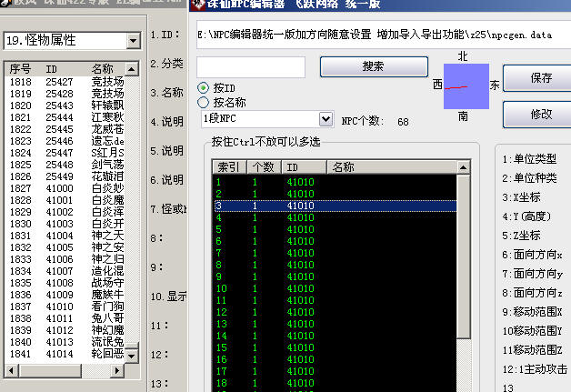Select NPC row with index 5
This screenshot has width=571, height=392.
[273, 231]
